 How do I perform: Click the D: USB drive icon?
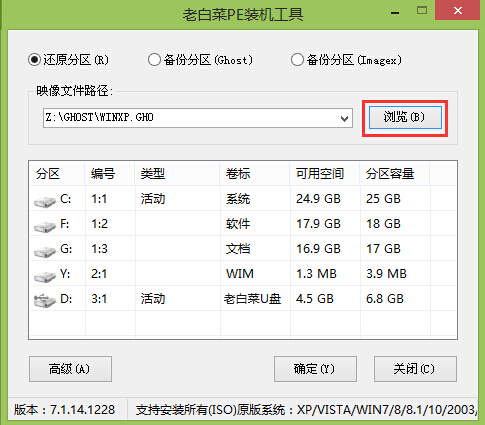click(45, 301)
